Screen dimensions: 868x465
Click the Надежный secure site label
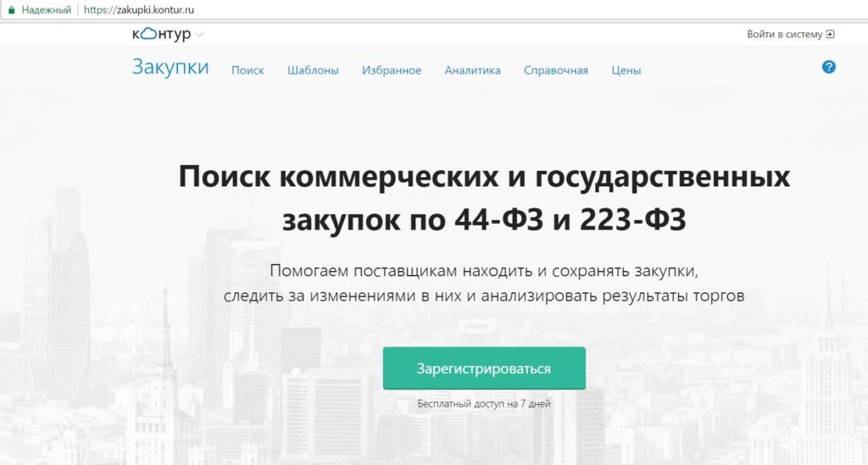(47, 10)
